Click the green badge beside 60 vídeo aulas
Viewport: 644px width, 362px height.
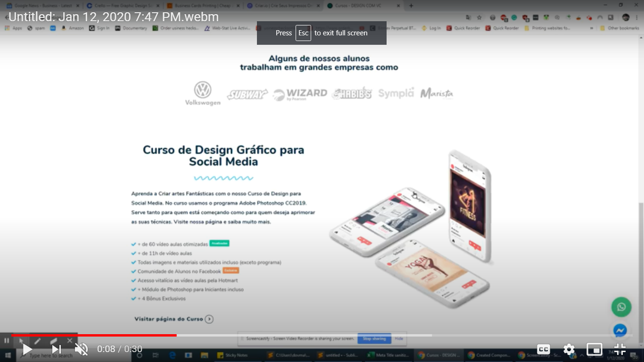coord(219,243)
